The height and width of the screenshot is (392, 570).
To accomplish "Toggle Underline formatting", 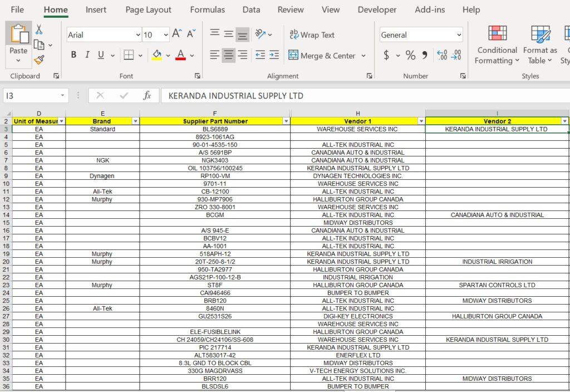I will 101,55.
